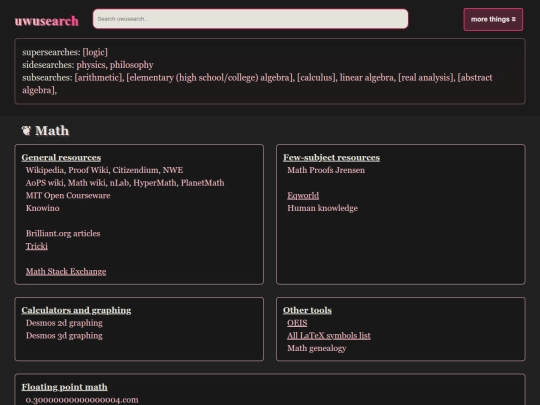Select the calculus subsearch
Viewport: 540px width, 405px height.
click(x=316, y=77)
